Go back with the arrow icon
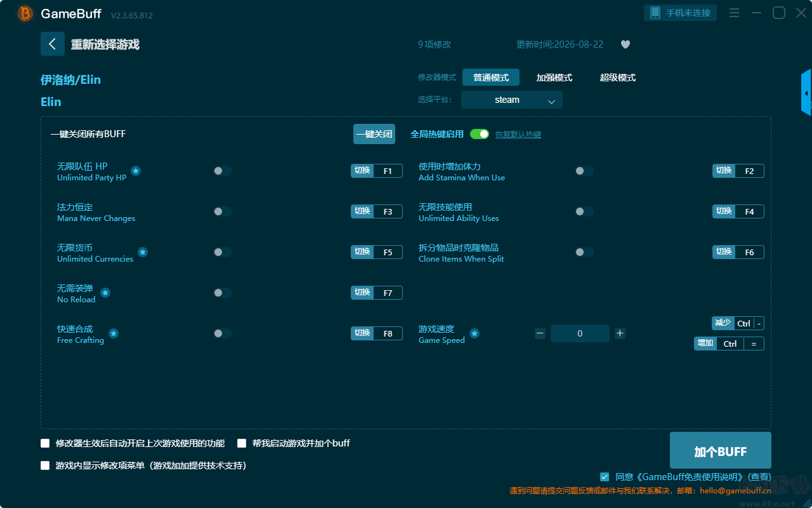Screen dimensions: 812x508 53,44
